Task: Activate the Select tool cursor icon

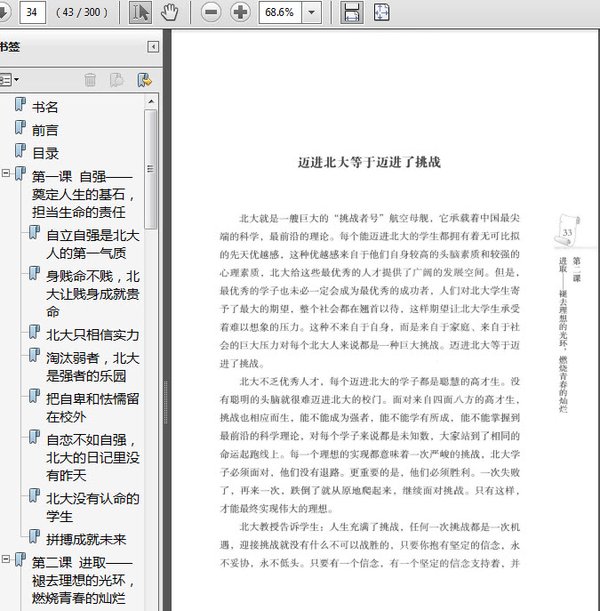Action: pyautogui.click(x=140, y=12)
